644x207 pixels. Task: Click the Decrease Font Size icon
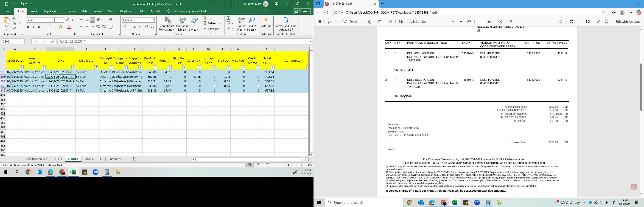point(73,20)
